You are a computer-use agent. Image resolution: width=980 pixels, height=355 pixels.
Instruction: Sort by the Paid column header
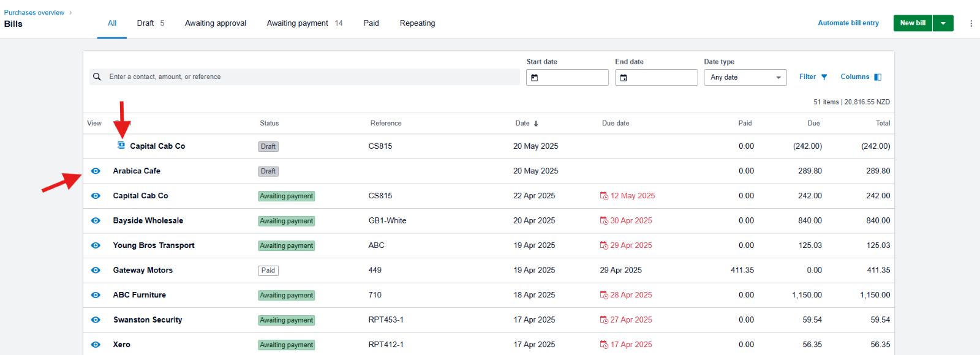tap(745, 124)
